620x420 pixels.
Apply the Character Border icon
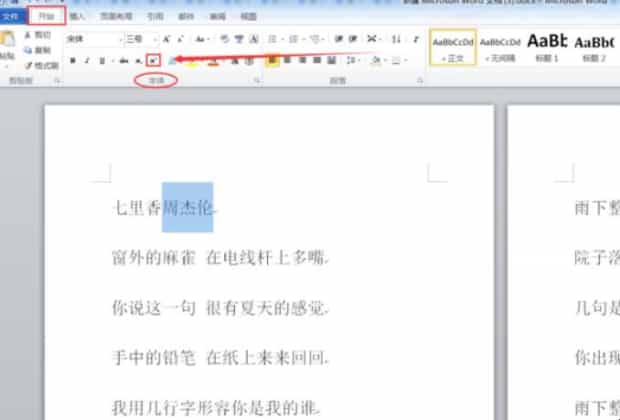254,39
